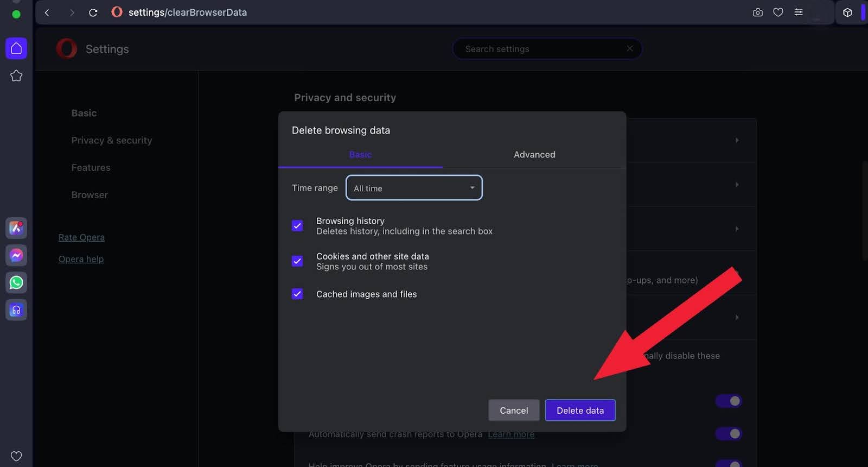
Task: Select Basic in the settings sidebar
Action: [84, 113]
